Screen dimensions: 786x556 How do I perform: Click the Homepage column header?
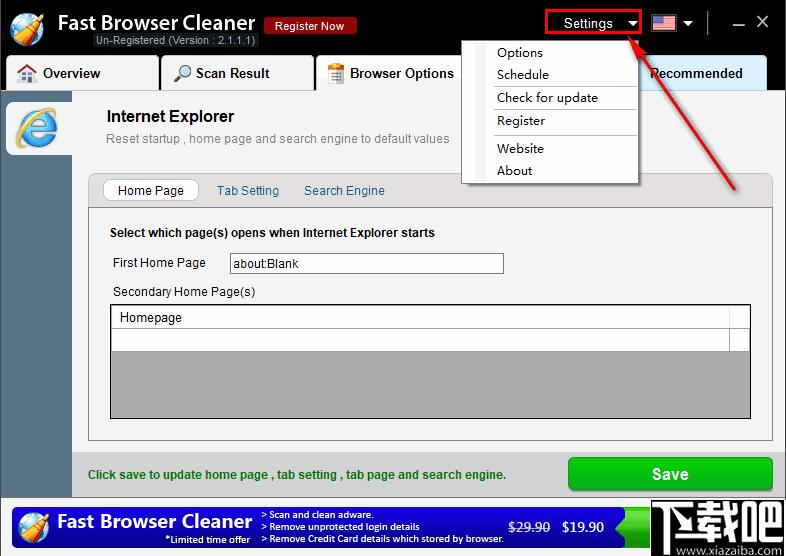(420, 317)
